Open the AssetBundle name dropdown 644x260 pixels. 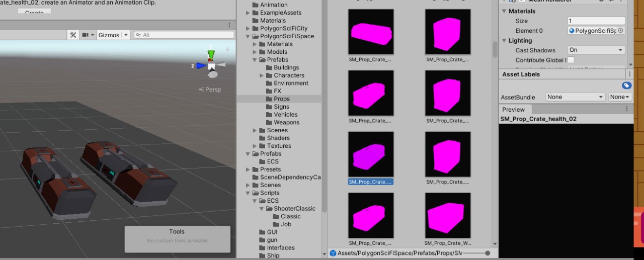[576, 97]
